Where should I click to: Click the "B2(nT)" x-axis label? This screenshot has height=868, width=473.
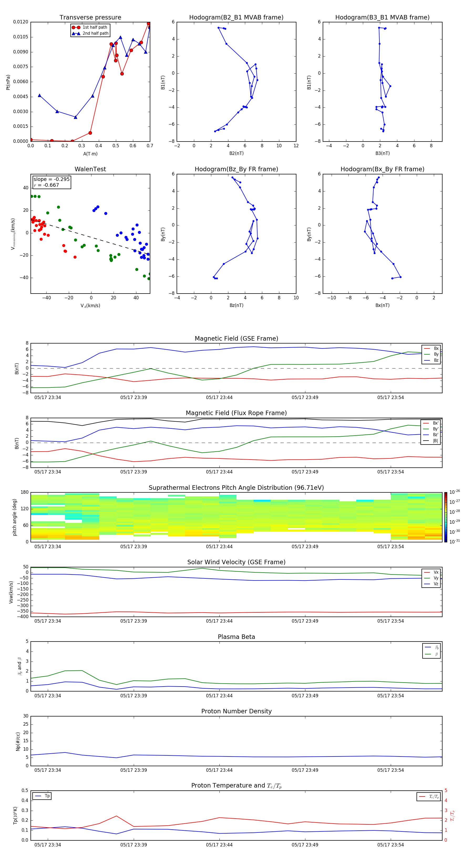tap(236, 153)
